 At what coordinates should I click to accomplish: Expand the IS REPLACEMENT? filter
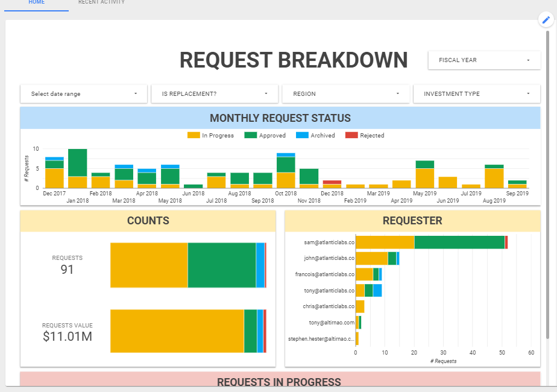215,94
